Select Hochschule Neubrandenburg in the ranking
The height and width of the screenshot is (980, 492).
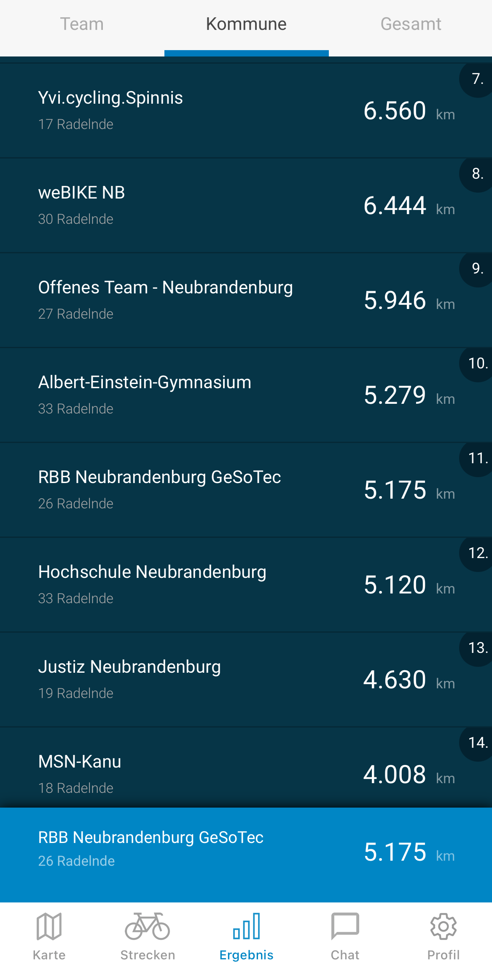click(x=211, y=585)
